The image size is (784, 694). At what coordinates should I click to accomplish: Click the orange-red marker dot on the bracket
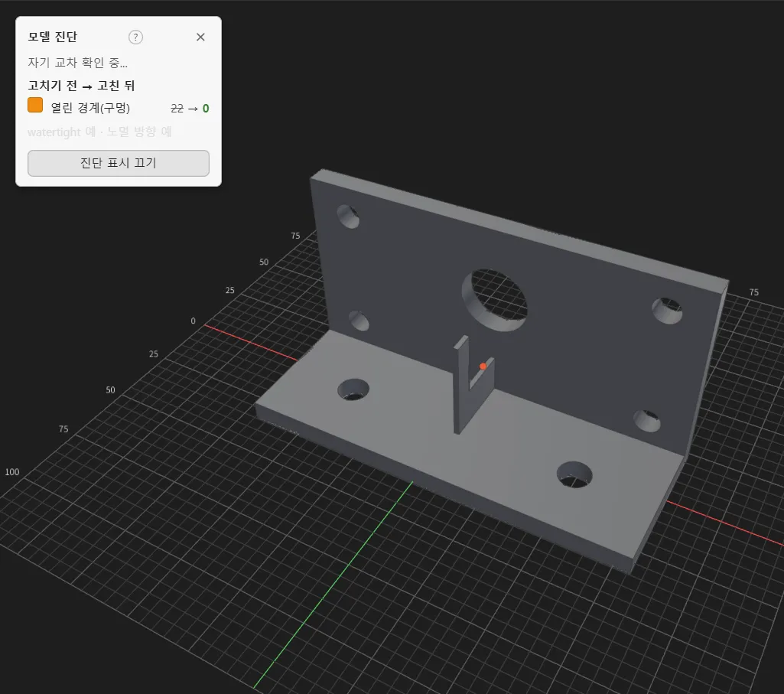[483, 367]
